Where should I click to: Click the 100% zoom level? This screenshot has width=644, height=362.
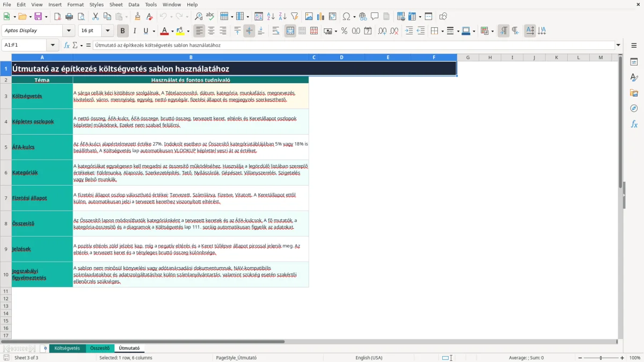pyautogui.click(x=635, y=358)
